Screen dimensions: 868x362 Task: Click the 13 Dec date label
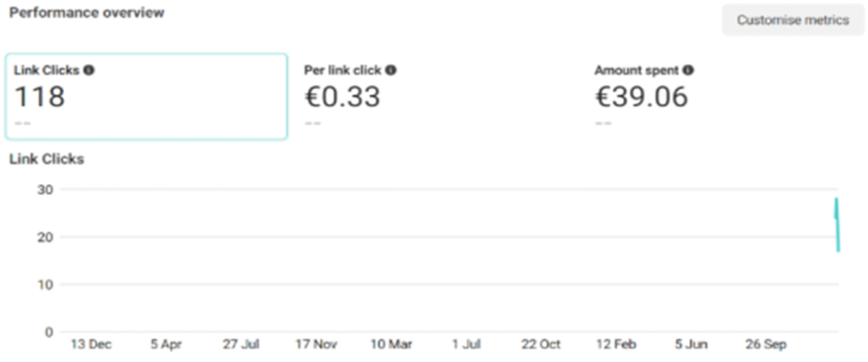(91, 344)
